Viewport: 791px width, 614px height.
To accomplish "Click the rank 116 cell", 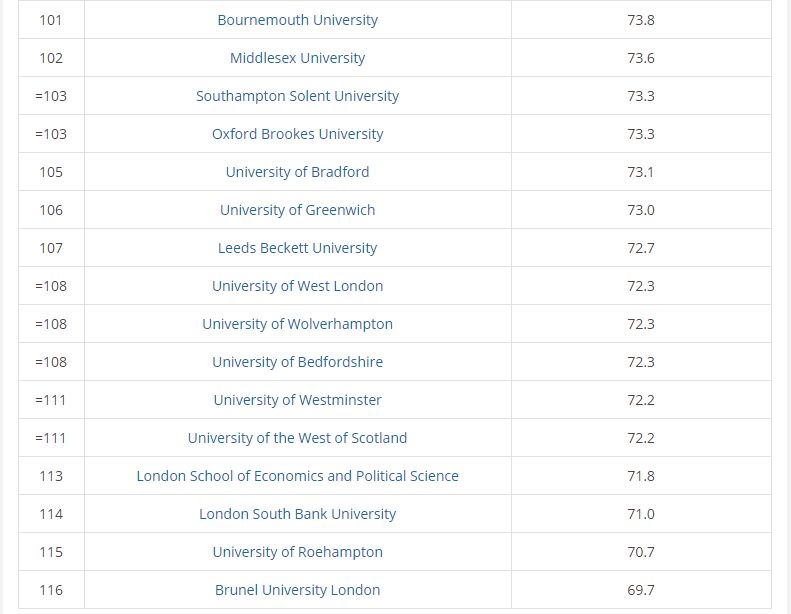I will [51, 590].
